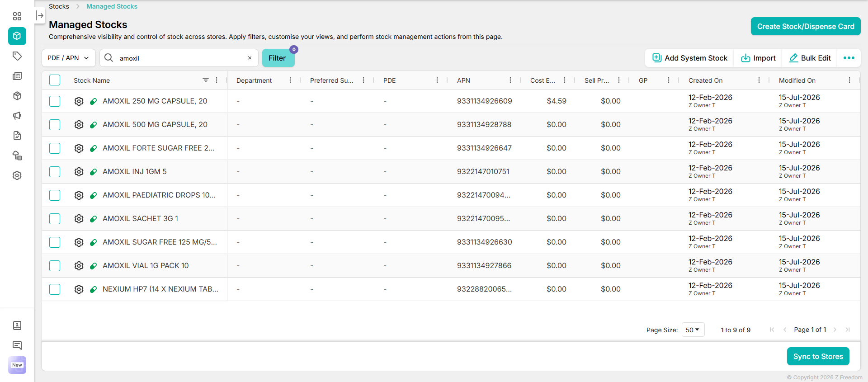This screenshot has width=868, height=382.
Task: Click APN value 9331134926609
Action: pyautogui.click(x=484, y=101)
